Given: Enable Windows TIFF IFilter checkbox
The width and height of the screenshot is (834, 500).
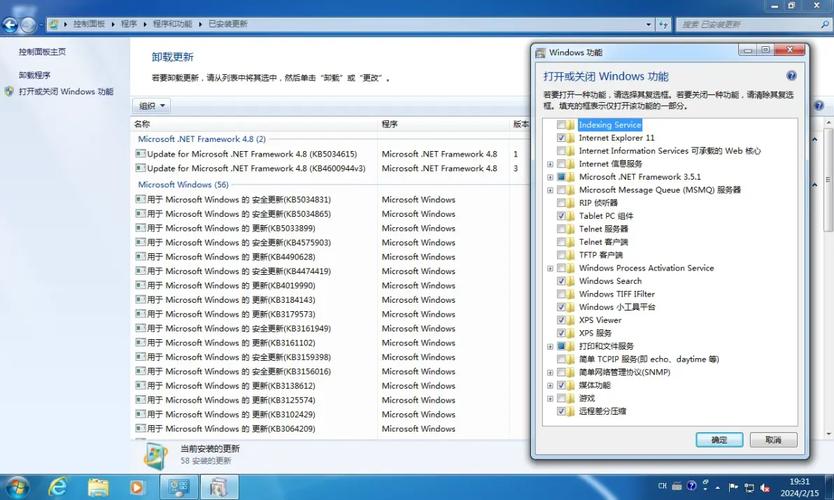Looking at the screenshot, I should coord(561,294).
